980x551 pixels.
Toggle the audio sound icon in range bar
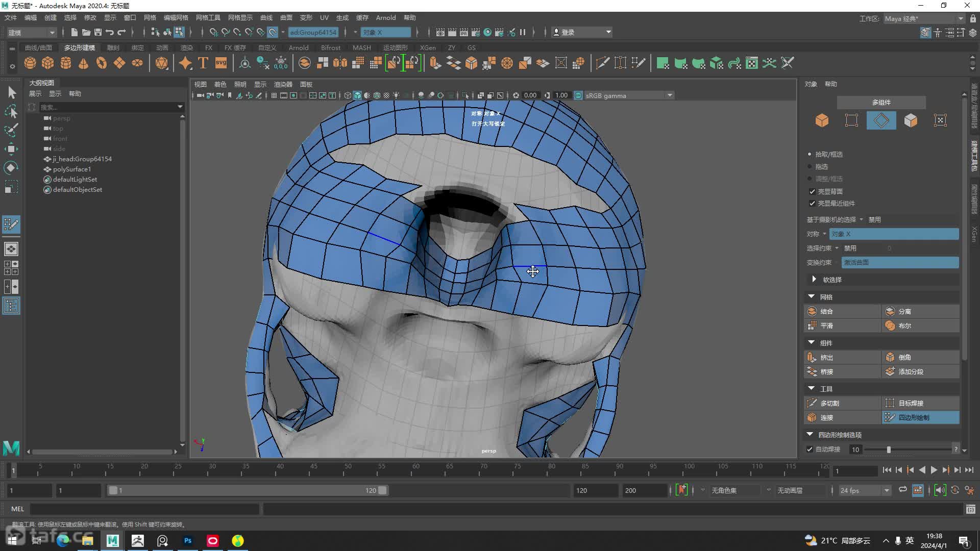point(940,490)
